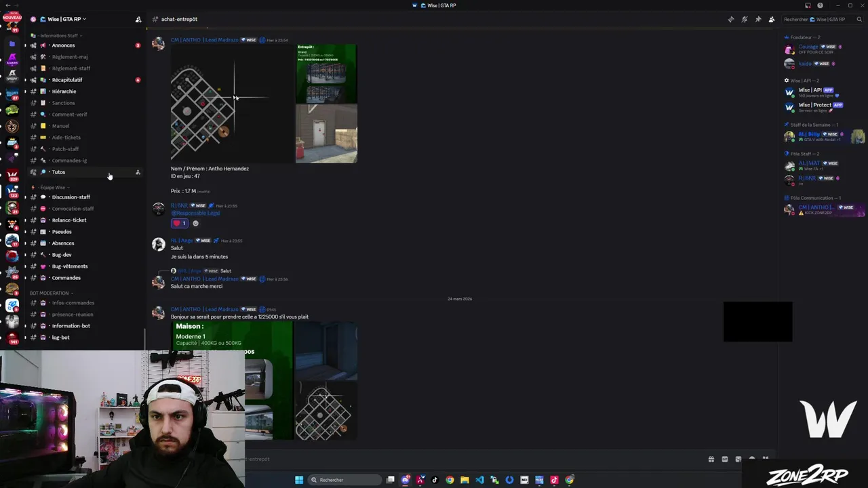Open the Pseudos channel
Image resolution: width=868 pixels, height=488 pixels.
[85, 232]
